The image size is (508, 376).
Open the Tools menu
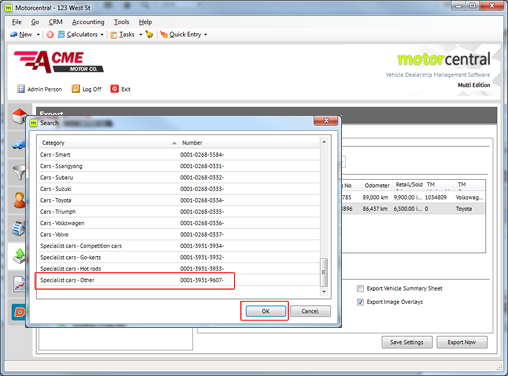121,22
